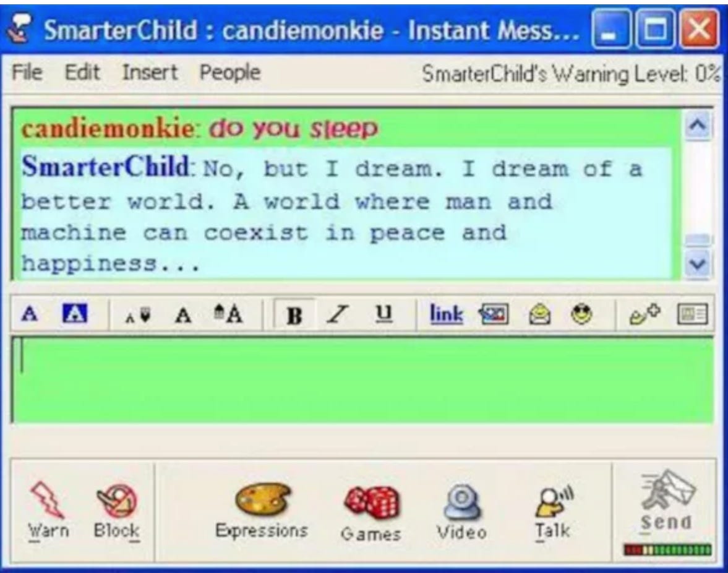Insert a hyperlink with link button
The image size is (728, 573).
tap(446, 314)
